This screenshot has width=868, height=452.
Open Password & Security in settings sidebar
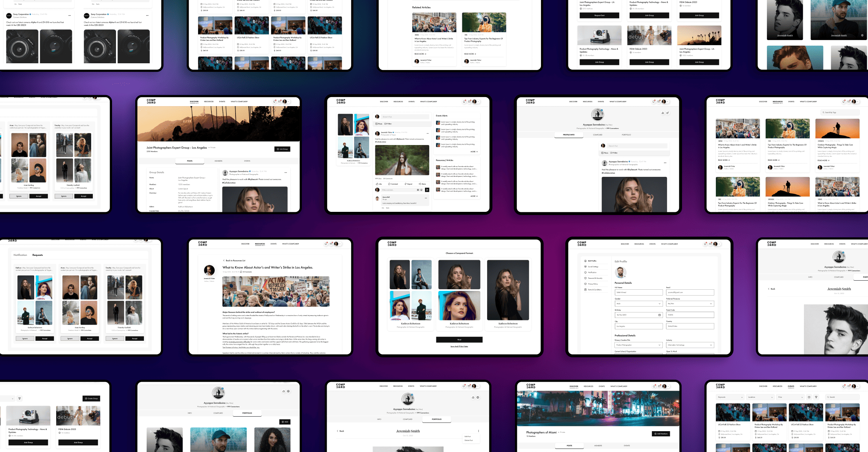595,278
